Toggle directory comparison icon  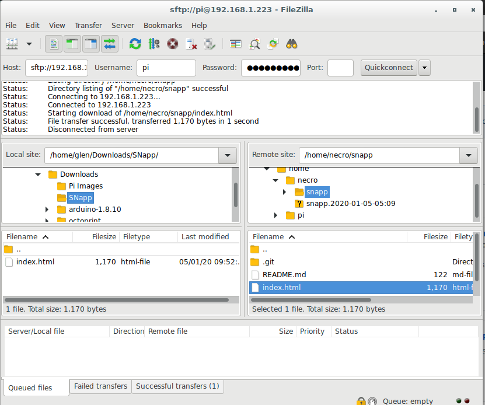pos(255,44)
